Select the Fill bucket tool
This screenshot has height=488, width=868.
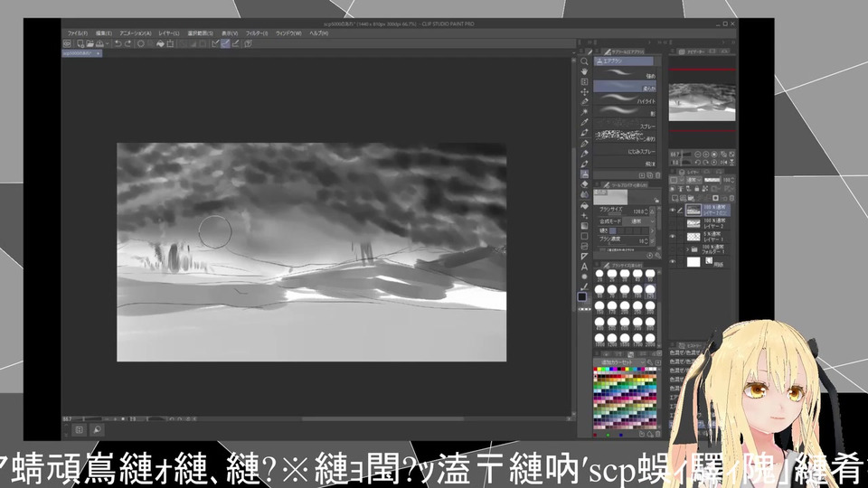click(x=585, y=205)
